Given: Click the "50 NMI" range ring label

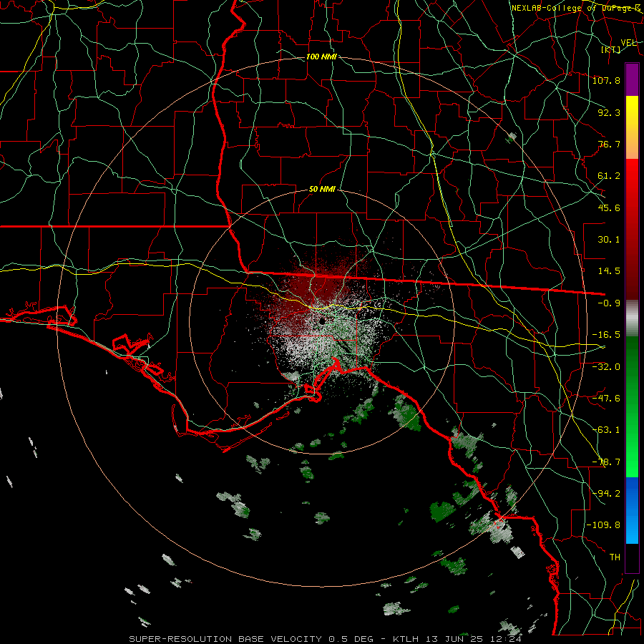Looking at the screenshot, I should (x=322, y=190).
